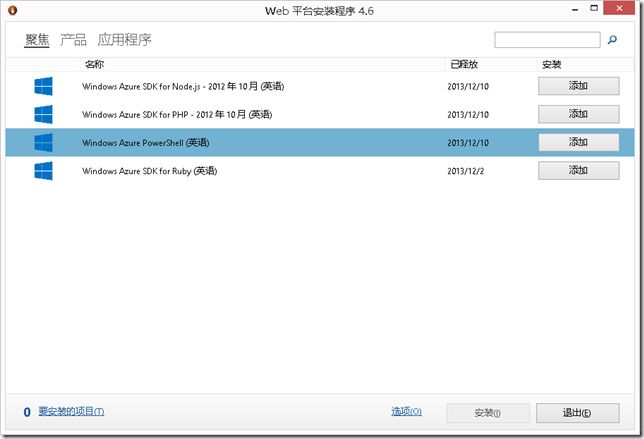
Task: Select Windows Azure PowerShell row text
Action: tap(146, 143)
